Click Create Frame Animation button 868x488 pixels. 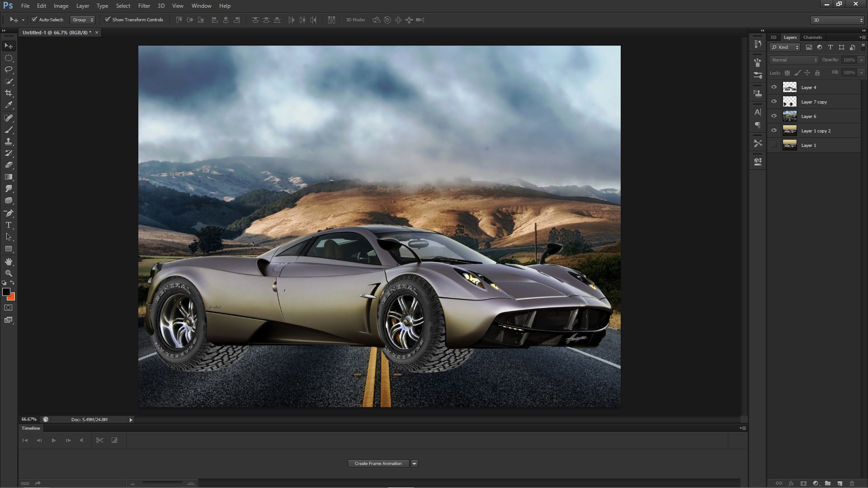378,464
